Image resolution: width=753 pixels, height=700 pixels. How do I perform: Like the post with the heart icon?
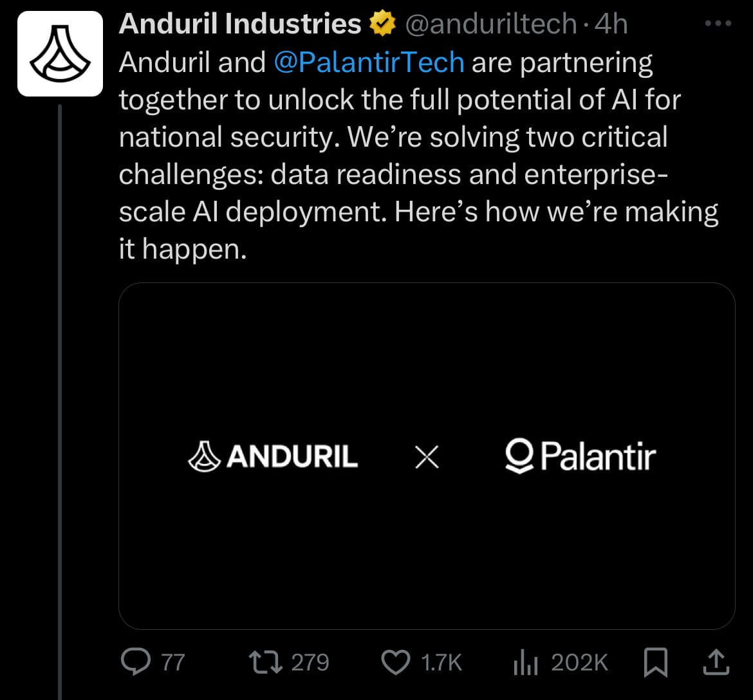396,662
